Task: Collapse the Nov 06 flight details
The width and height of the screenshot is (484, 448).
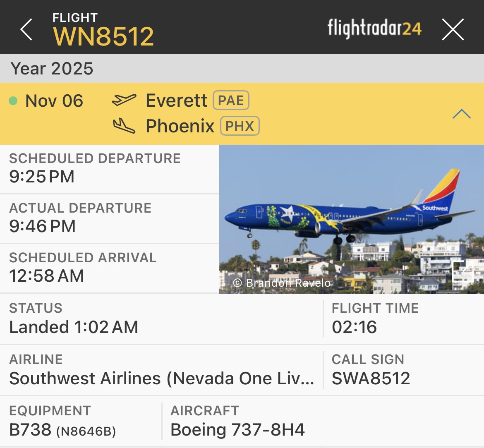Action: [x=461, y=114]
